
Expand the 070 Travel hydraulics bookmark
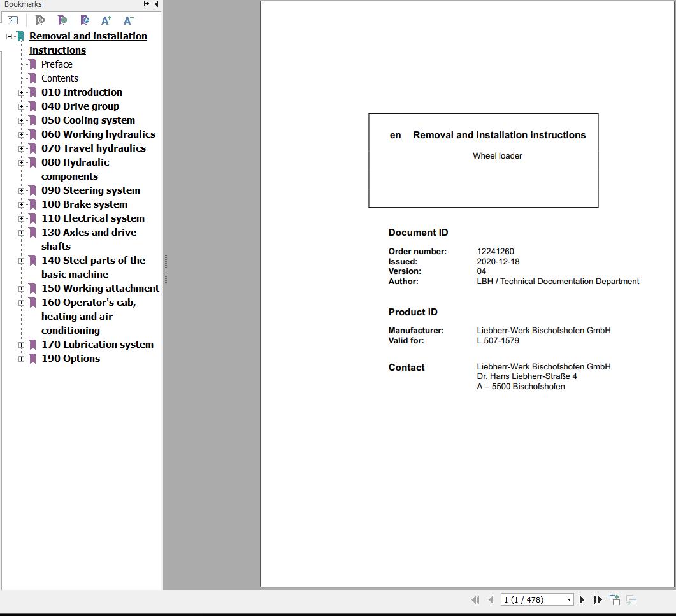tap(21, 148)
